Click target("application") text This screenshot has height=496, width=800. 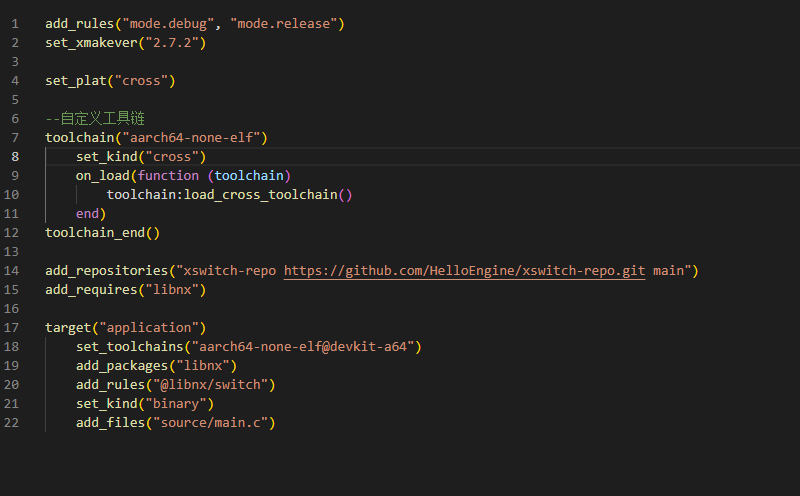pyautogui.click(x=126, y=328)
